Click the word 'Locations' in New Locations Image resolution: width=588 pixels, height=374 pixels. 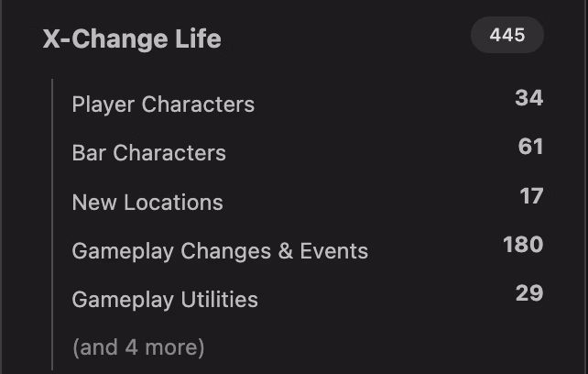[x=173, y=203]
